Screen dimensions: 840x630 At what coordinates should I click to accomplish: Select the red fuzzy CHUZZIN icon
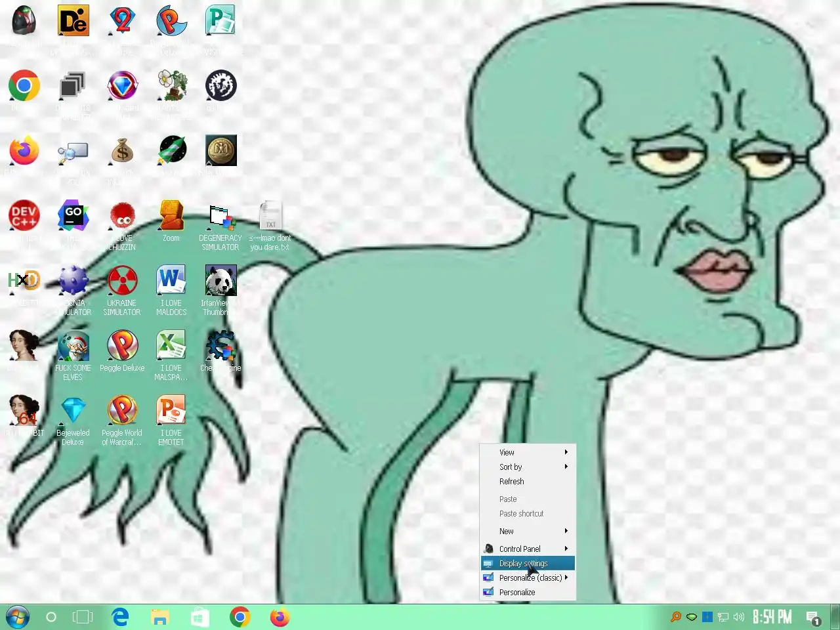[x=122, y=216]
